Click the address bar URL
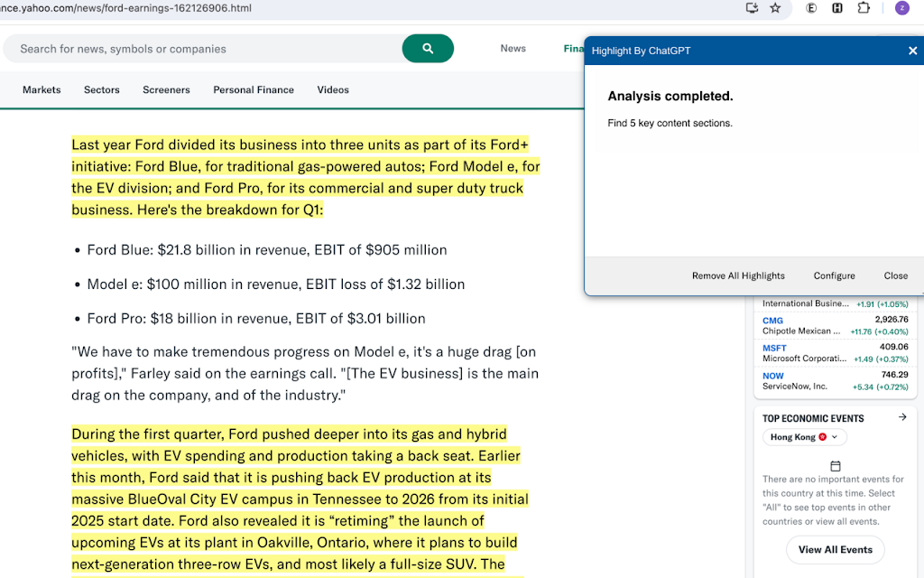Viewport: 924px width, 578px height. click(125, 8)
